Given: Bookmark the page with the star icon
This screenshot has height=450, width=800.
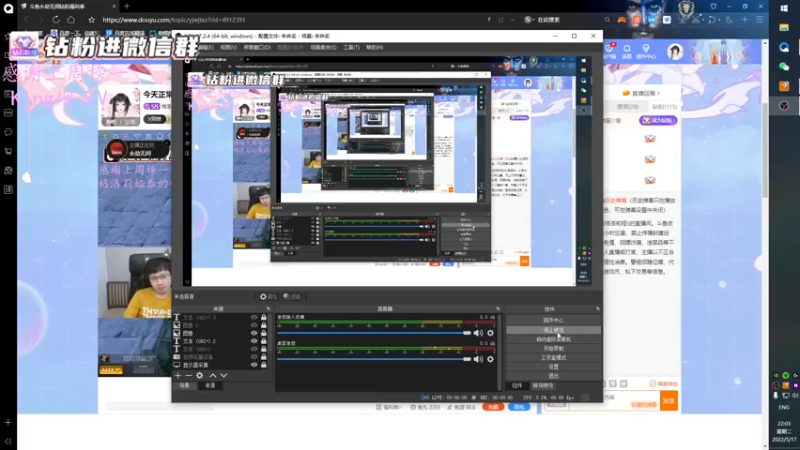Looking at the screenshot, I should [x=91, y=20].
